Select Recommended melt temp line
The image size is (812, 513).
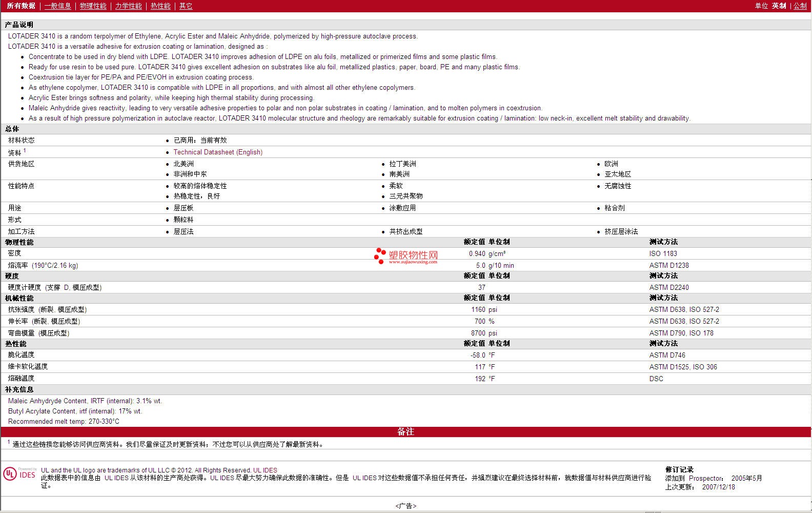[x=64, y=421]
